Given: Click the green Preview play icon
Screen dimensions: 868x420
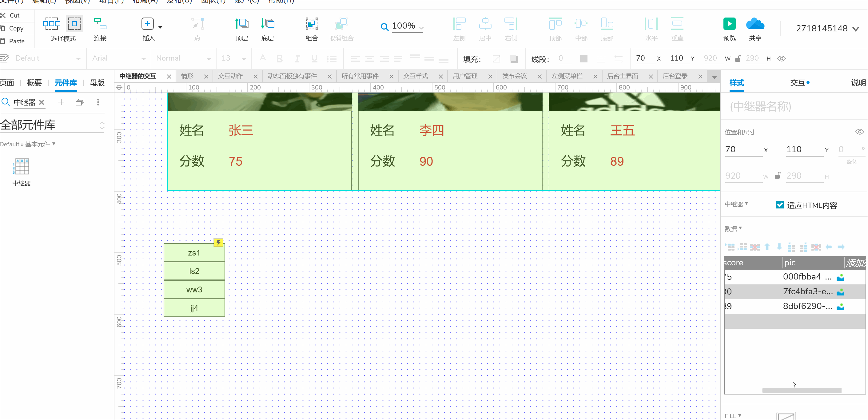Looking at the screenshot, I should (x=729, y=24).
